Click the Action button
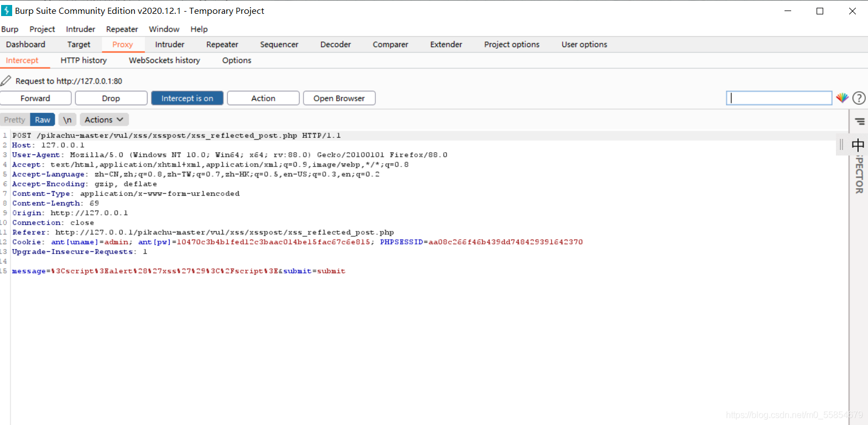 [263, 98]
